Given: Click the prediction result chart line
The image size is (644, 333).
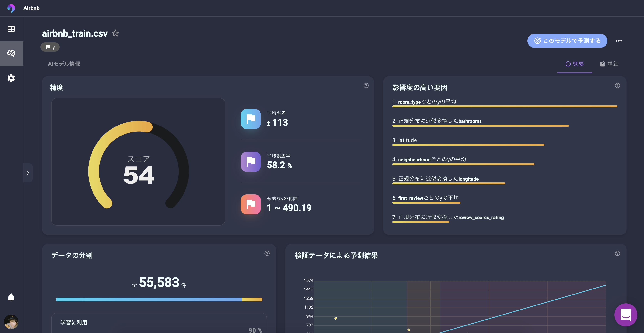Looking at the screenshot, I should [x=522, y=309].
